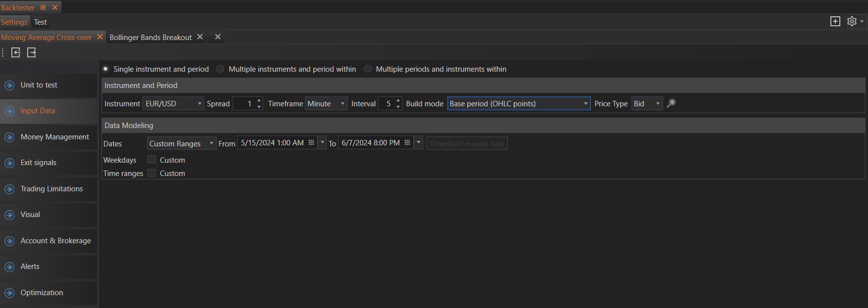Increase the Spread value with up arrow
Viewport: 868px width, 308px height.
259,100
